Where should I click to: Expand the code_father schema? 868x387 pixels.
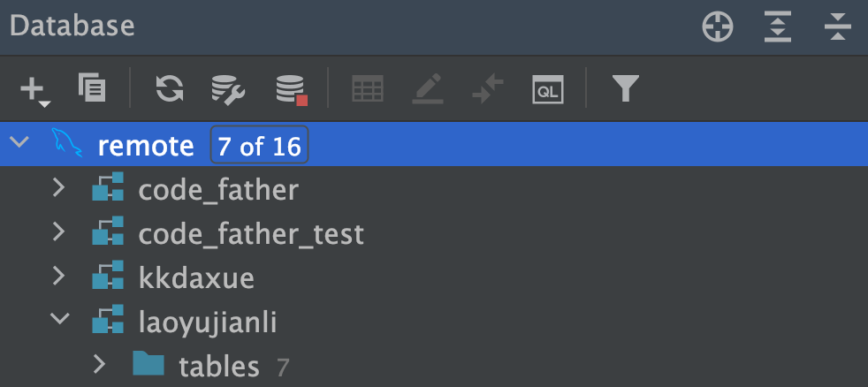[59, 188]
